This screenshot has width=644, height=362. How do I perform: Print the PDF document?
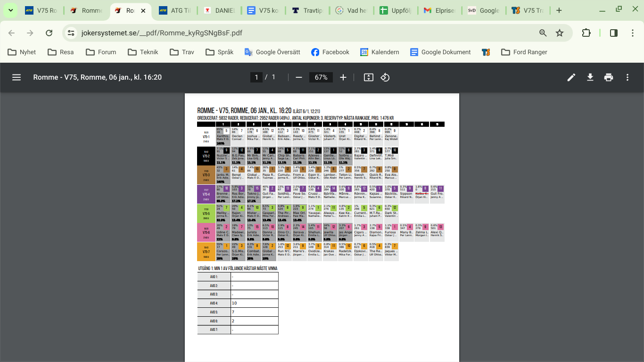pyautogui.click(x=609, y=77)
